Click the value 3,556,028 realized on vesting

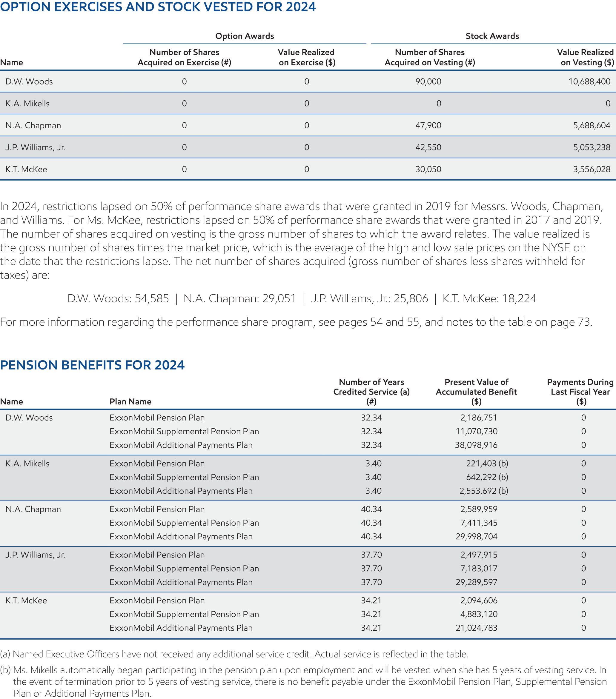click(592, 169)
